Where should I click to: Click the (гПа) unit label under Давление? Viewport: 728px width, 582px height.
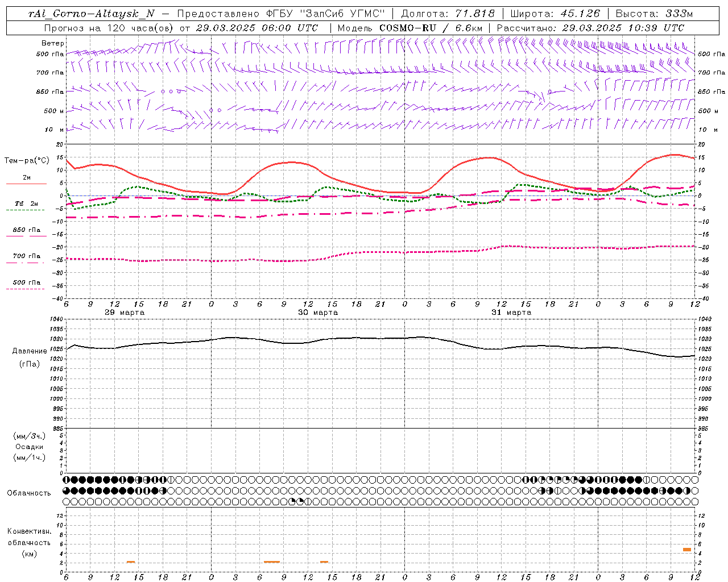(x=30, y=364)
